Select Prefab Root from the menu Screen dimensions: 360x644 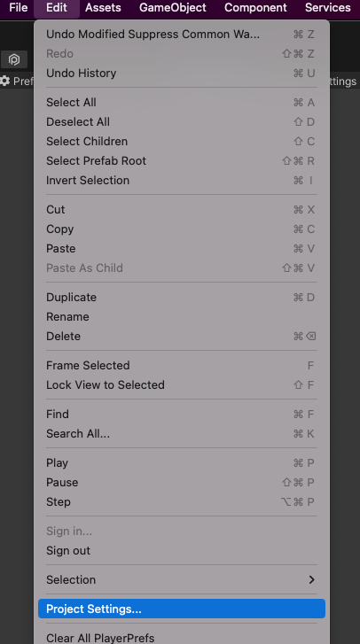(181, 160)
